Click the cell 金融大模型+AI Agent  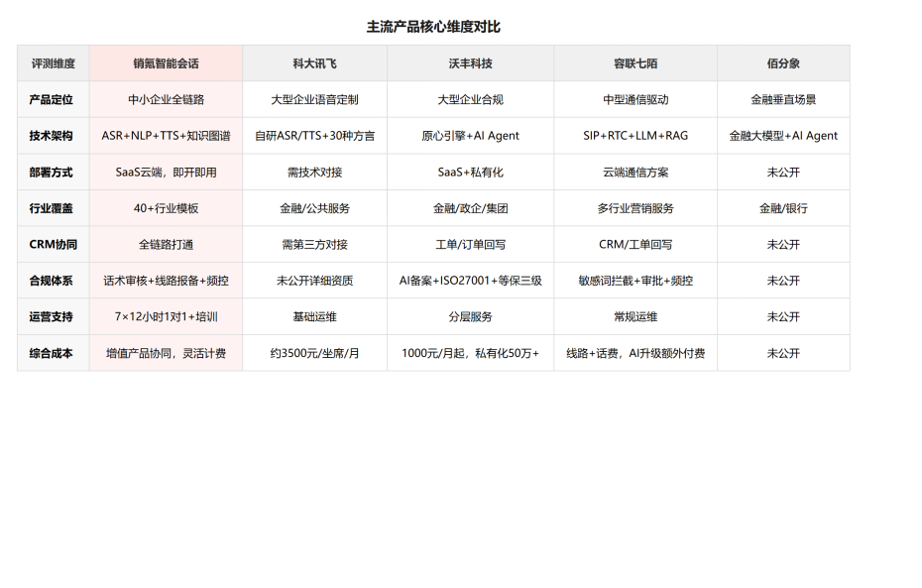[783, 136]
